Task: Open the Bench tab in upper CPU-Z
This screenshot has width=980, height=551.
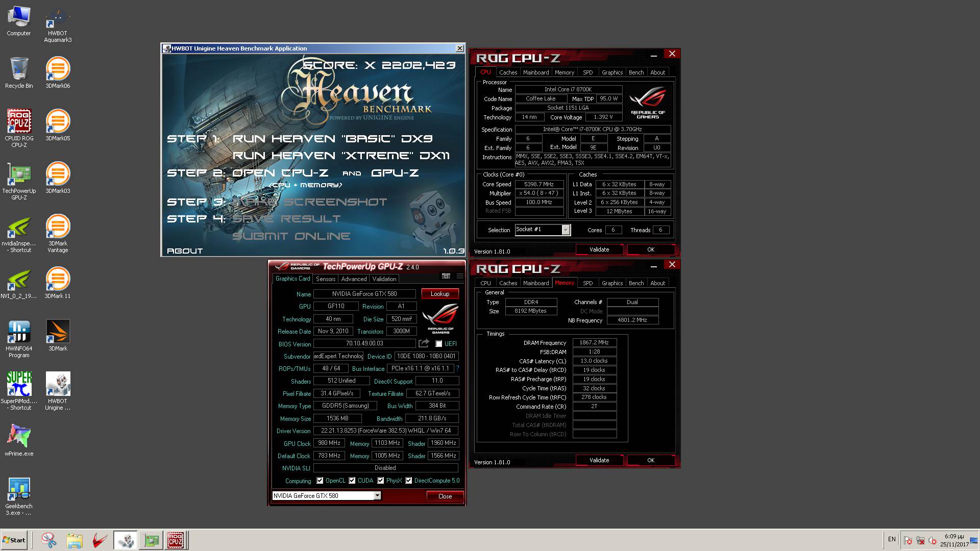Action: (636, 72)
